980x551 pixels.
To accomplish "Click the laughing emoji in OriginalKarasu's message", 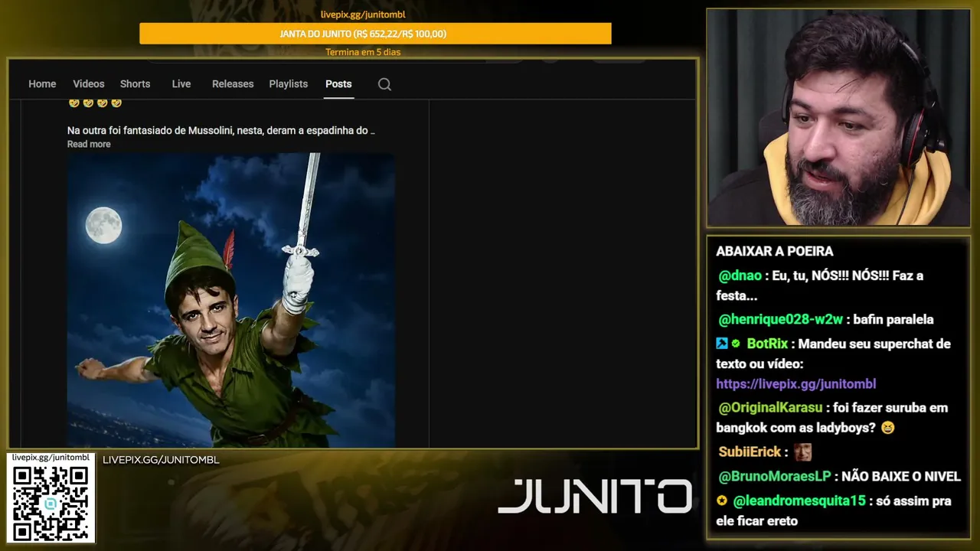I will tap(887, 429).
